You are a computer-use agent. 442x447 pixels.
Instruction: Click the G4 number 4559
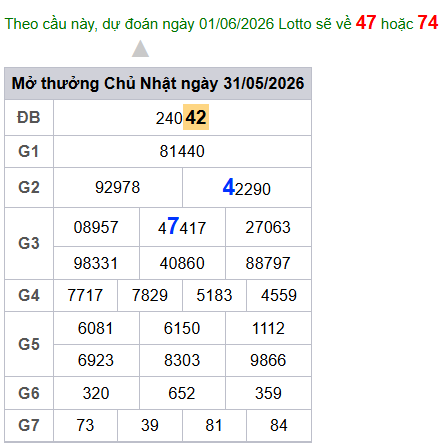[x=279, y=295]
